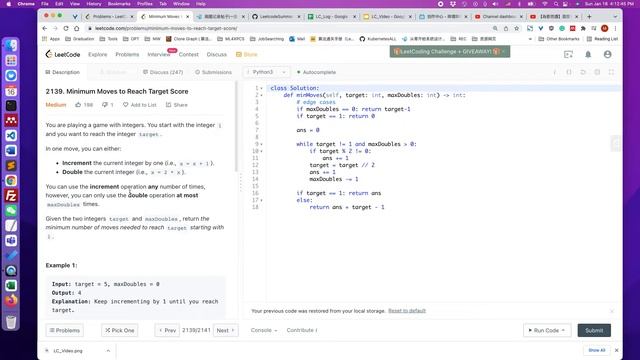640x360 pixels.
Task: Open the Discuss nav item
Action: (x=216, y=54)
